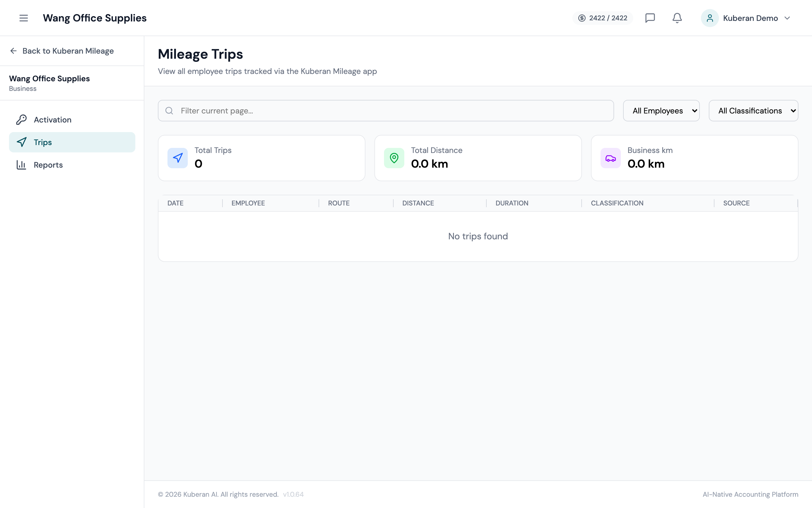Open the All Classifications dropdown
This screenshot has width=812, height=508.
point(753,111)
